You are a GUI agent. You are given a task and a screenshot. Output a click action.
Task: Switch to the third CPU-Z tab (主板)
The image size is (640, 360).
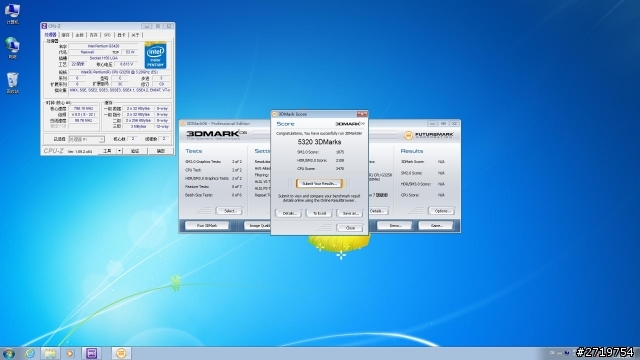80,35
